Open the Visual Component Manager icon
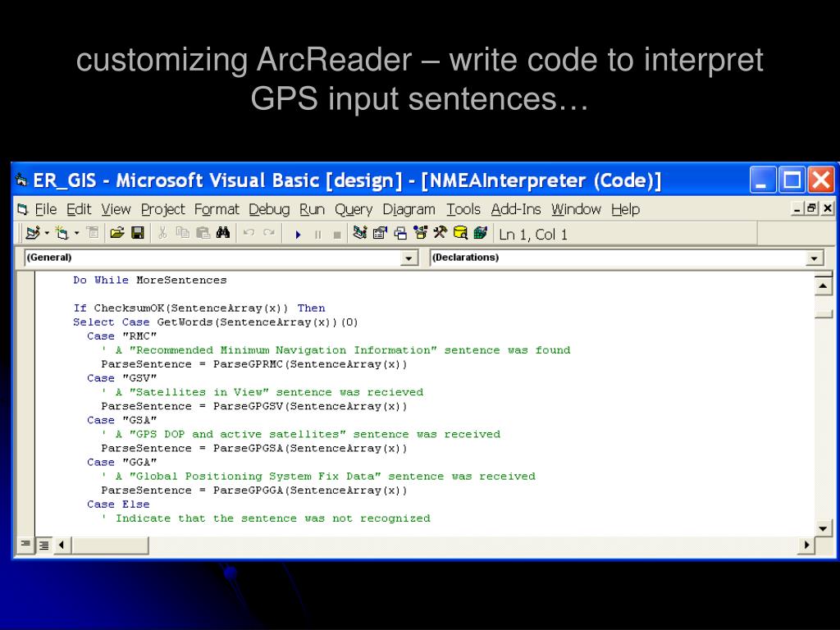 click(481, 232)
